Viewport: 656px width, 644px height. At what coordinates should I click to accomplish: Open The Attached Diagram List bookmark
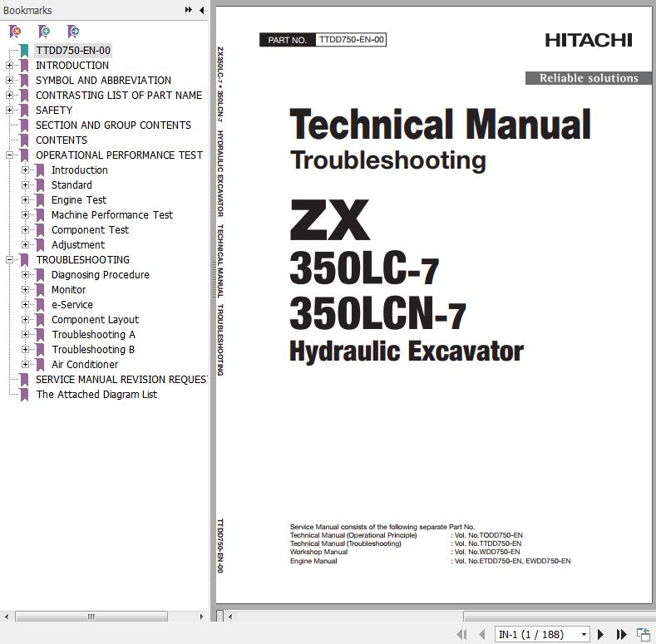tap(96, 395)
